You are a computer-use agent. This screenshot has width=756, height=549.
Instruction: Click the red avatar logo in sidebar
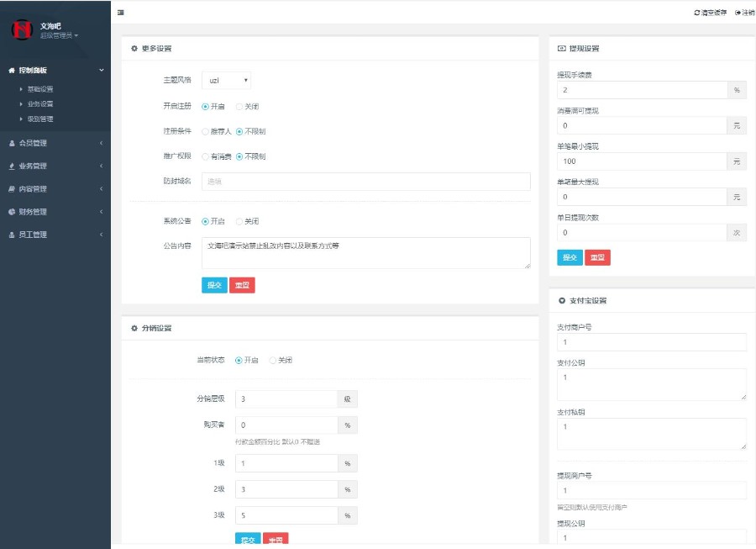coord(21,30)
